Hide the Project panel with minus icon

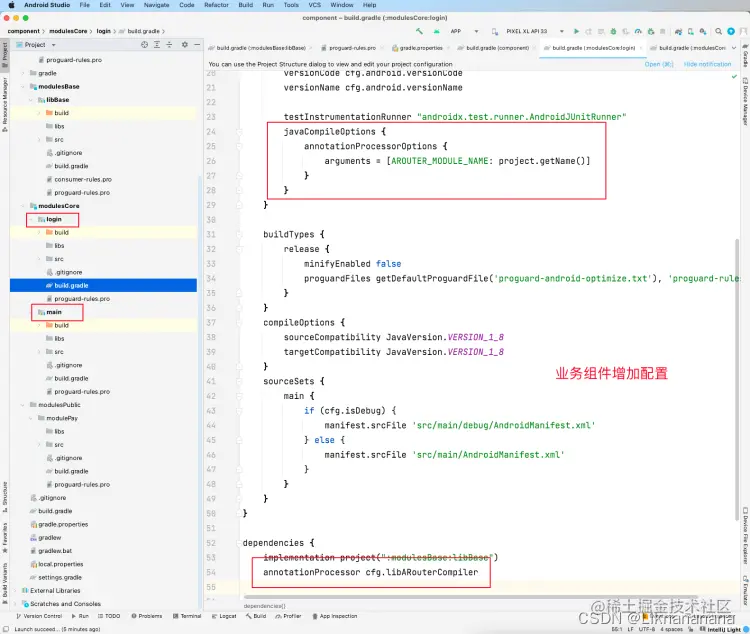(x=197, y=44)
